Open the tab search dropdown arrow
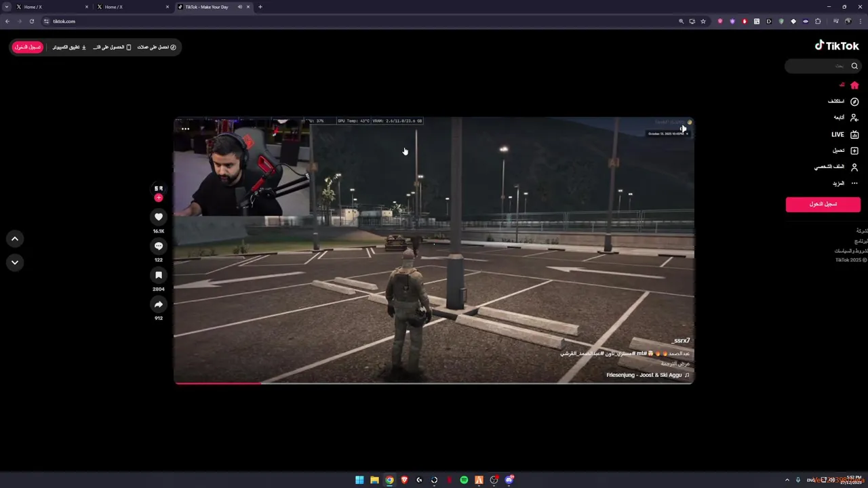This screenshot has height=488, width=868. 6,7
